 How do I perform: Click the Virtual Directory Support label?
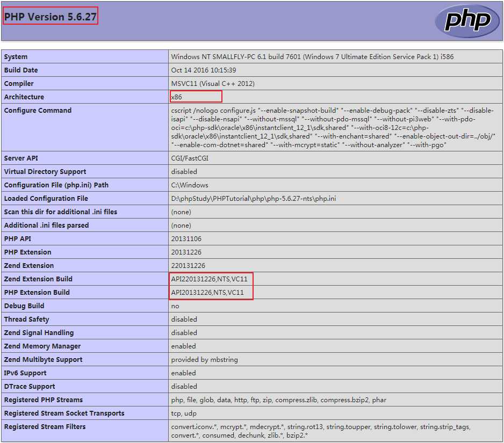click(45, 172)
